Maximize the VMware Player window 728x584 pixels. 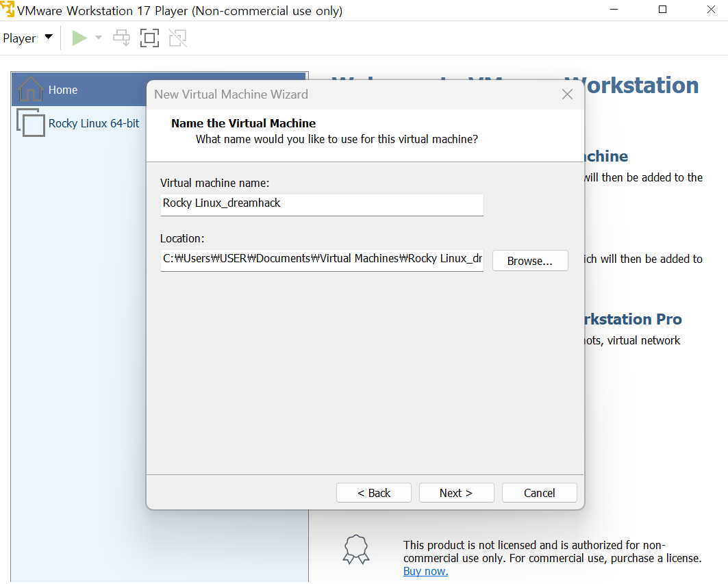(x=662, y=10)
